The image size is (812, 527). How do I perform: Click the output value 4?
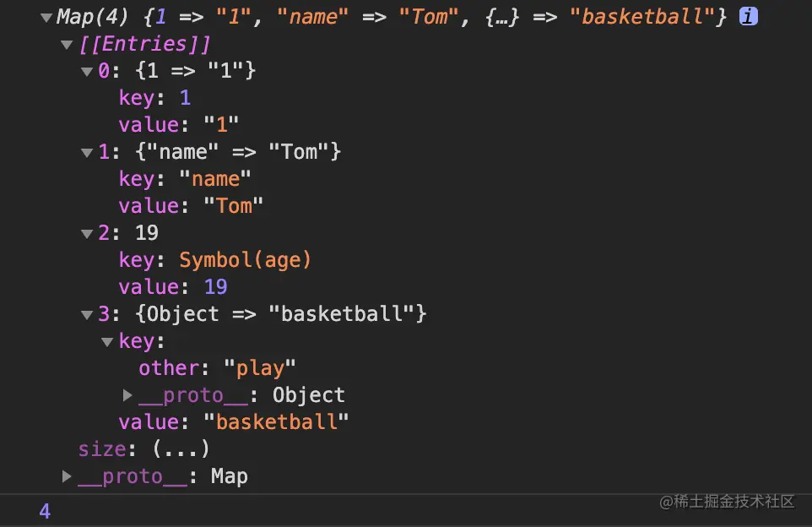(45, 512)
